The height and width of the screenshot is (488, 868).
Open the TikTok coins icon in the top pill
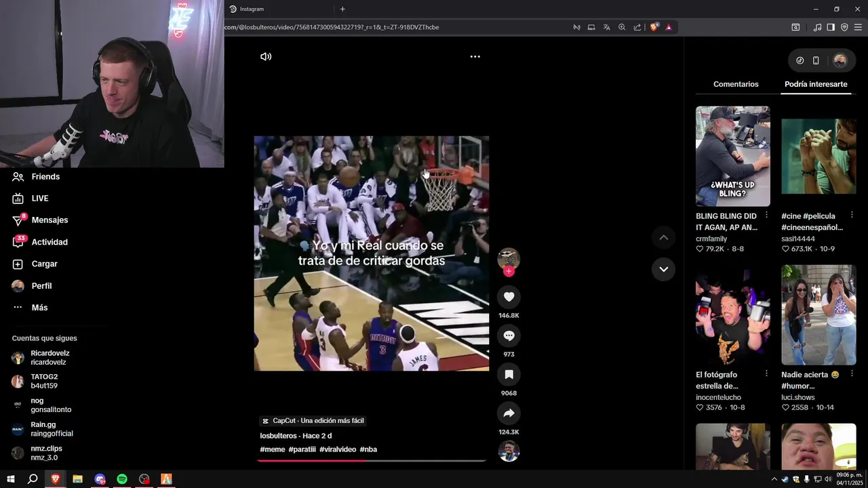(800, 60)
